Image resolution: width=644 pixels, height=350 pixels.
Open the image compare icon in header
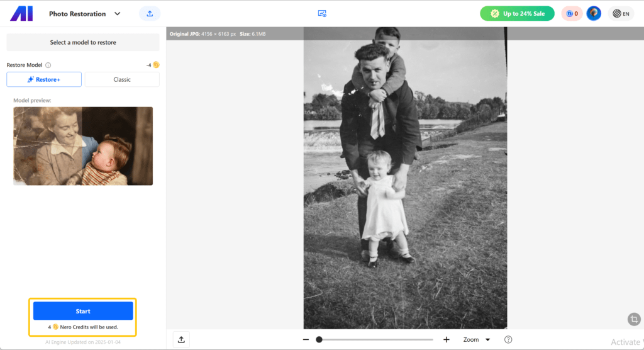(322, 13)
